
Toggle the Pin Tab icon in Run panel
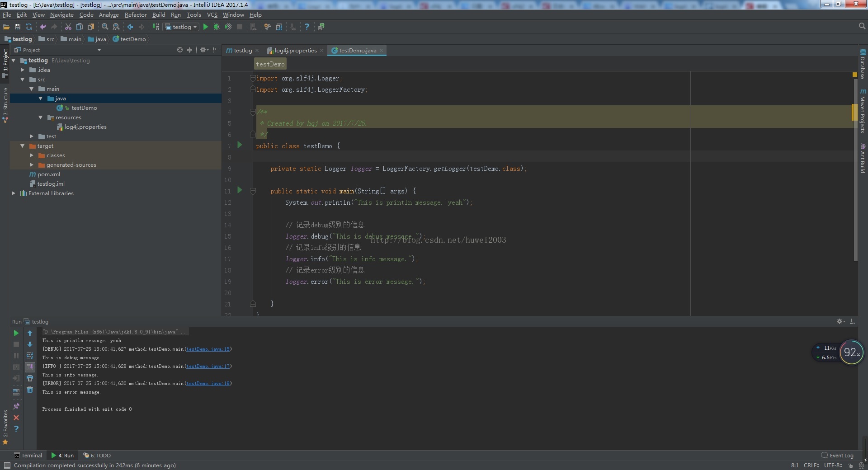point(16,406)
